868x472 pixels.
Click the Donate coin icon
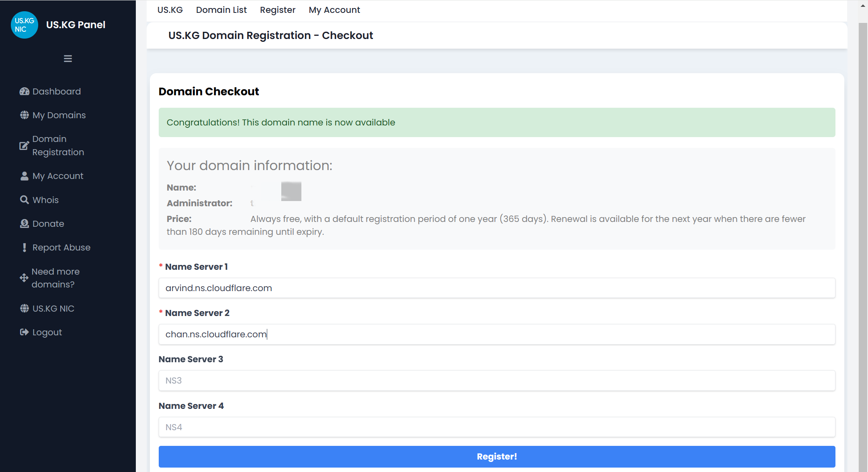coord(25,224)
